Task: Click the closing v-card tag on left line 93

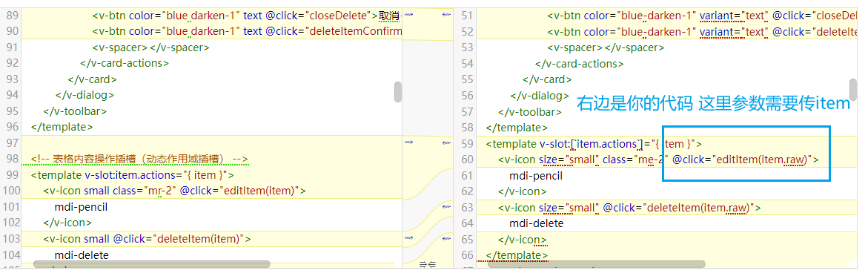Action: pyautogui.click(x=93, y=79)
